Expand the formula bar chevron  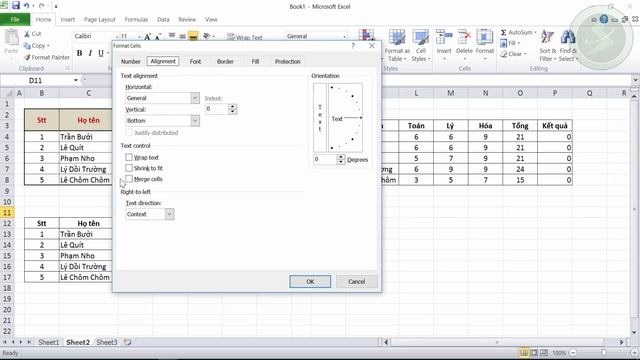click(x=635, y=80)
